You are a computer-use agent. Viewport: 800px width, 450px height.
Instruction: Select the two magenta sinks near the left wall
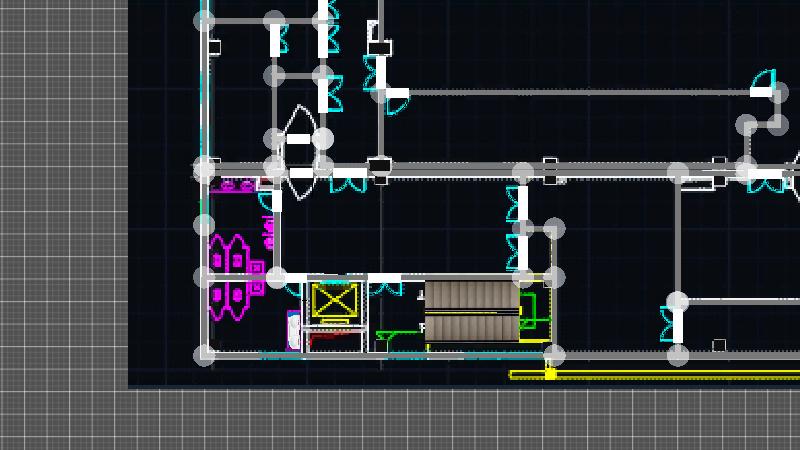pyautogui.click(x=236, y=185)
